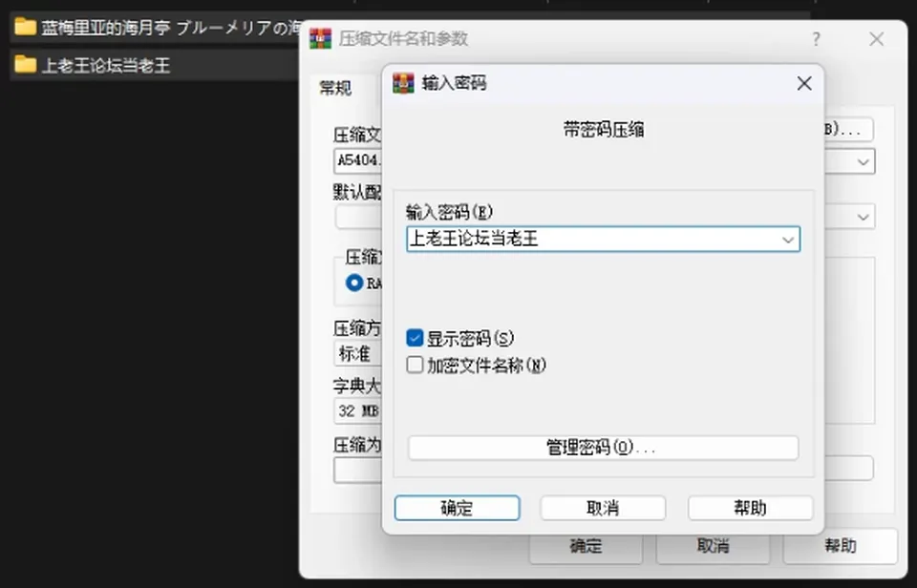The width and height of the screenshot is (917, 588).
Task: Enable the 加密文件名称 checkbox
Action: (415, 365)
